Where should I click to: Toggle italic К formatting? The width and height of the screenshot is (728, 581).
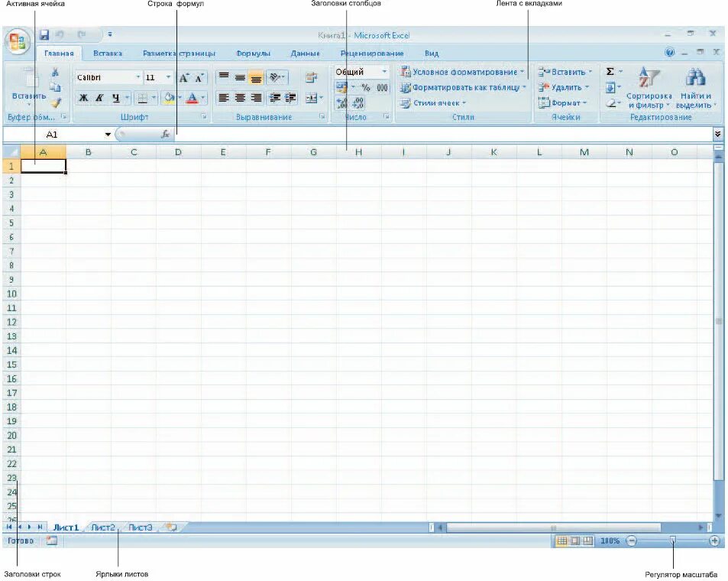coord(99,98)
